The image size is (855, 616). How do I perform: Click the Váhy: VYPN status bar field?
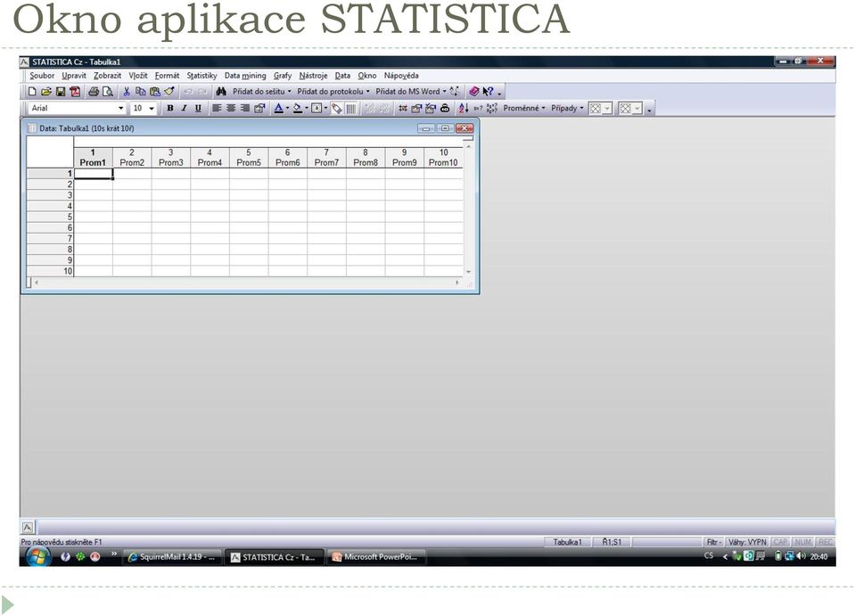pos(747,542)
